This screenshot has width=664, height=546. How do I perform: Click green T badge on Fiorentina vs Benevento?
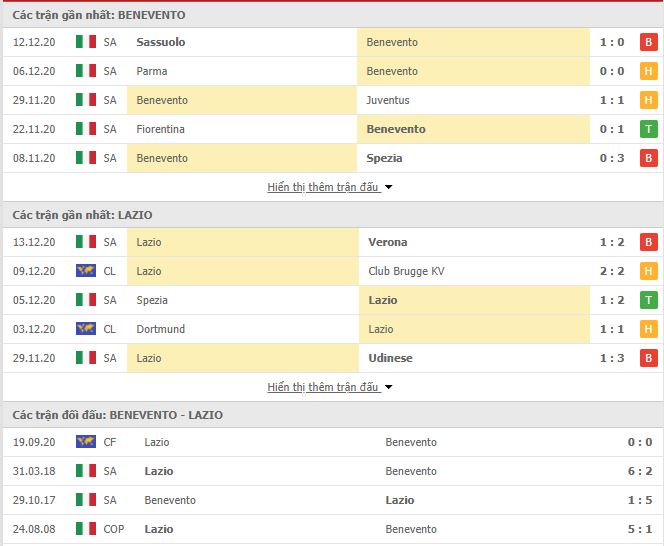point(648,129)
